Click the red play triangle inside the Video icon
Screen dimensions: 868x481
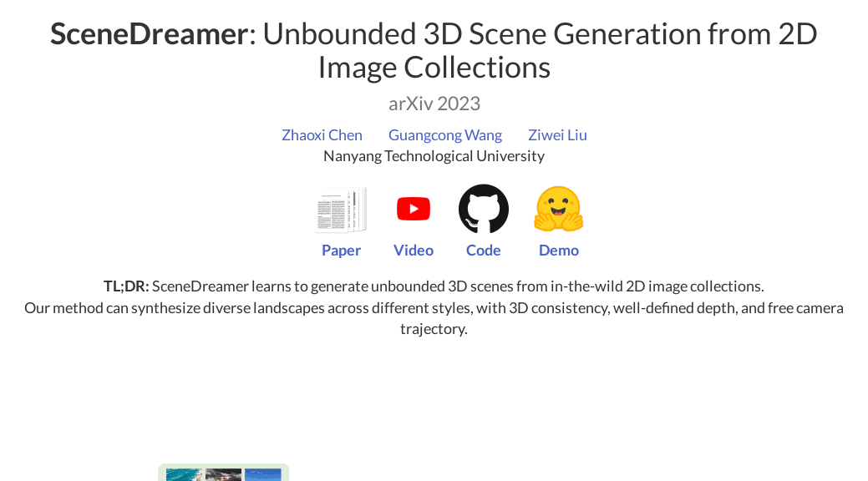click(x=415, y=209)
